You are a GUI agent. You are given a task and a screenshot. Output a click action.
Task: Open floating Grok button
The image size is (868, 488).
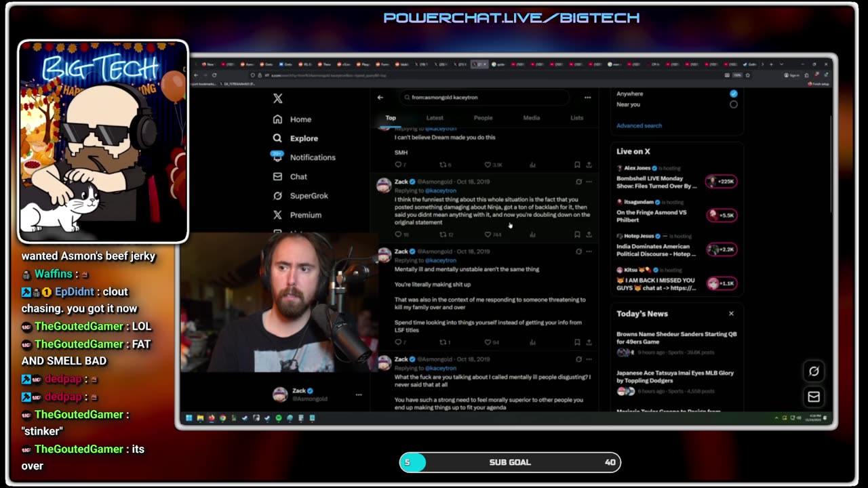click(814, 371)
